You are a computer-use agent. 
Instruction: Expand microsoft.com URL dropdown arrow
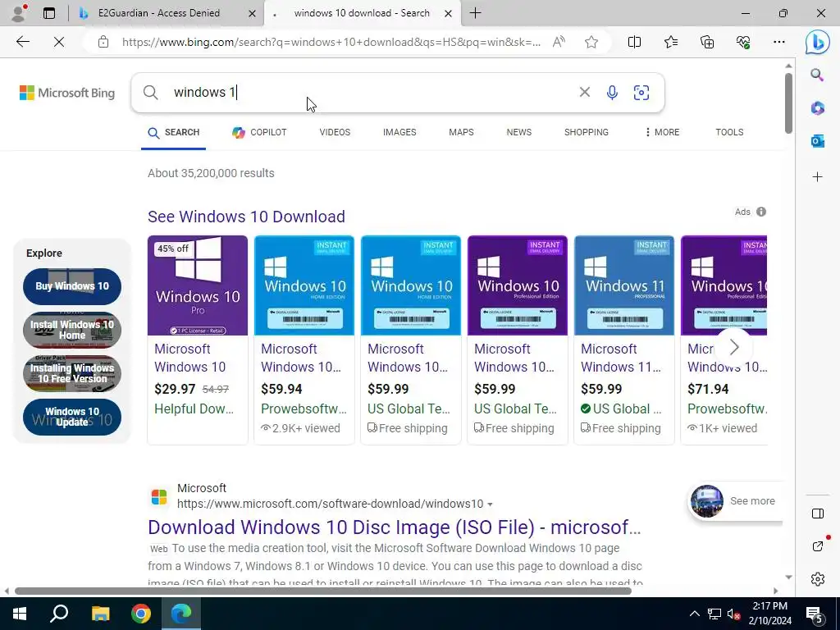pos(491,504)
